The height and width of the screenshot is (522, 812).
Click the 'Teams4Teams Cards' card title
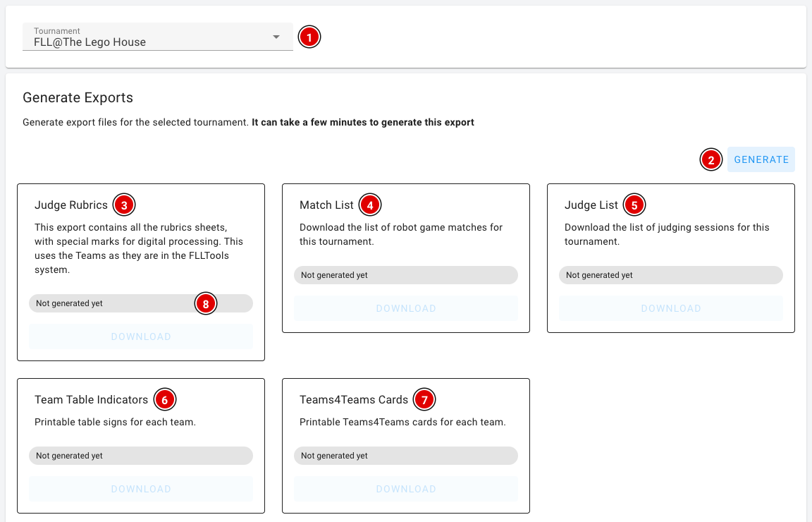(x=354, y=400)
